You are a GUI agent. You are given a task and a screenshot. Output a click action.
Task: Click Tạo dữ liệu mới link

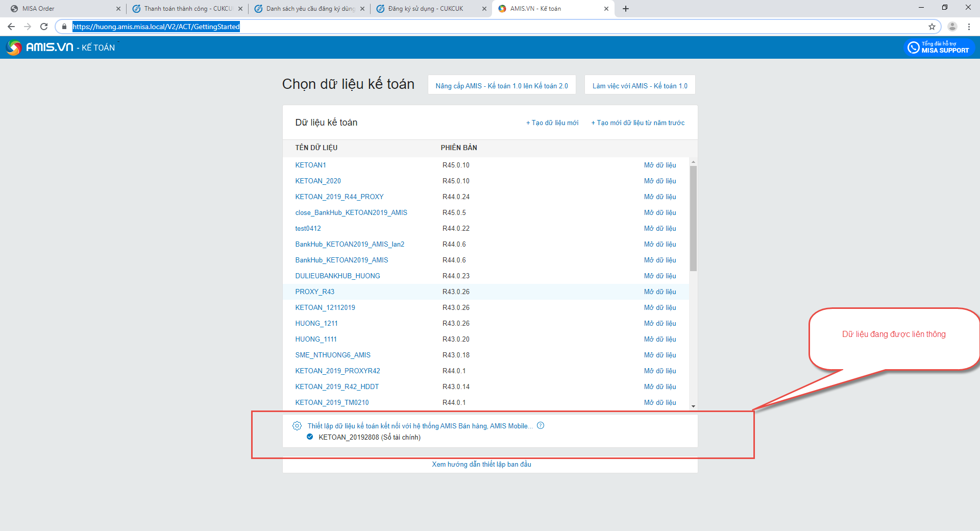(552, 123)
